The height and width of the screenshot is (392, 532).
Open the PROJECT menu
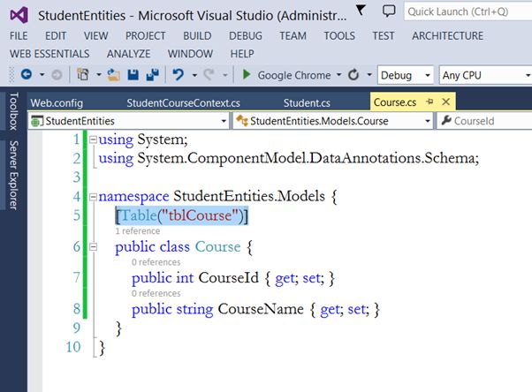pos(146,35)
